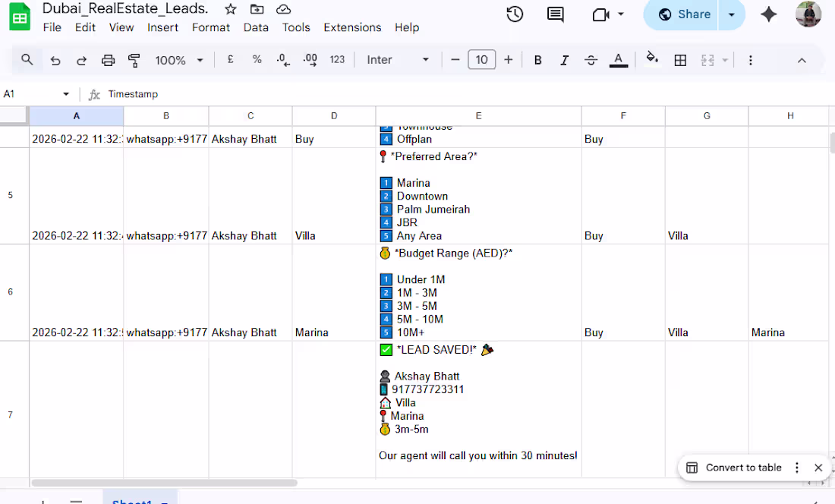This screenshot has width=835, height=504.
Task: Click Convert to table
Action: pyautogui.click(x=735, y=468)
